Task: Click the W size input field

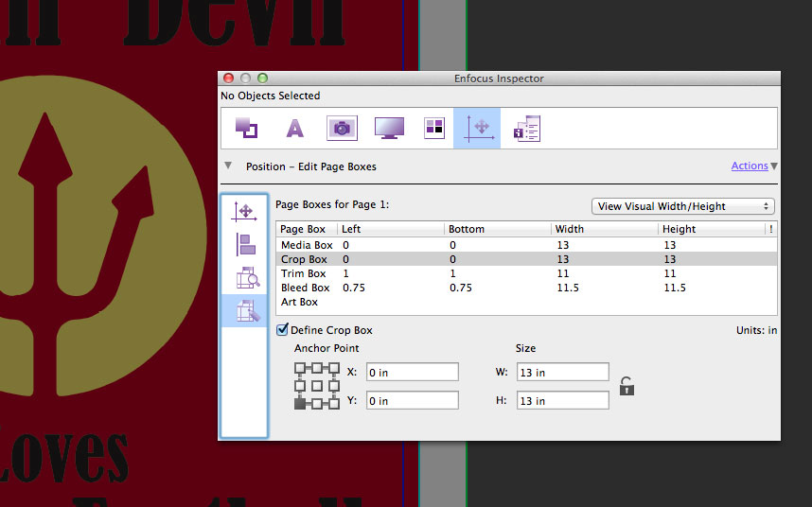Action: click(x=562, y=372)
